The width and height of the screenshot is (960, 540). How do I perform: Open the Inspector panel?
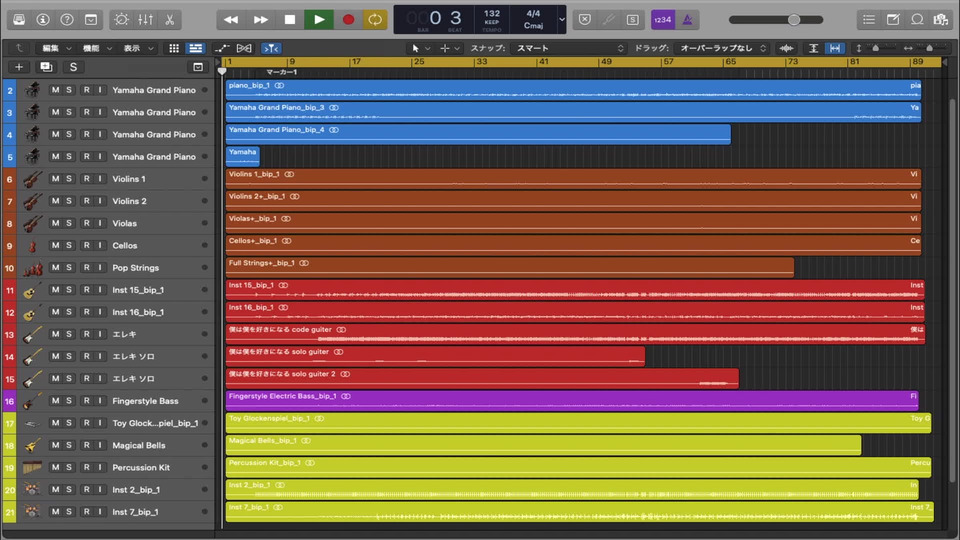(43, 20)
